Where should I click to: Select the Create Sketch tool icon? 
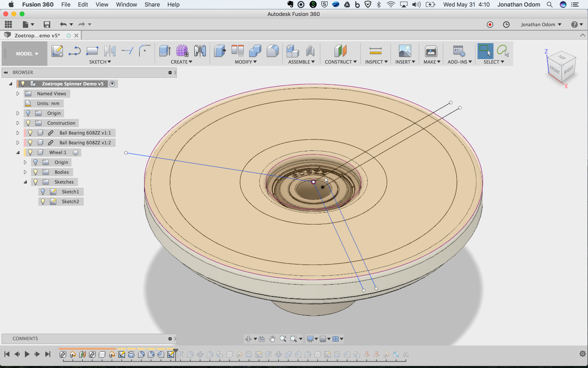tap(57, 51)
